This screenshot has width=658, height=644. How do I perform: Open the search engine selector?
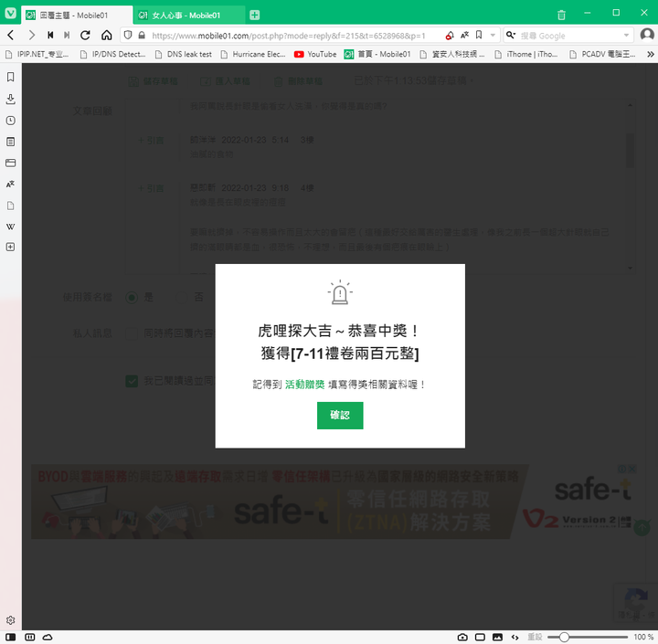coord(511,36)
